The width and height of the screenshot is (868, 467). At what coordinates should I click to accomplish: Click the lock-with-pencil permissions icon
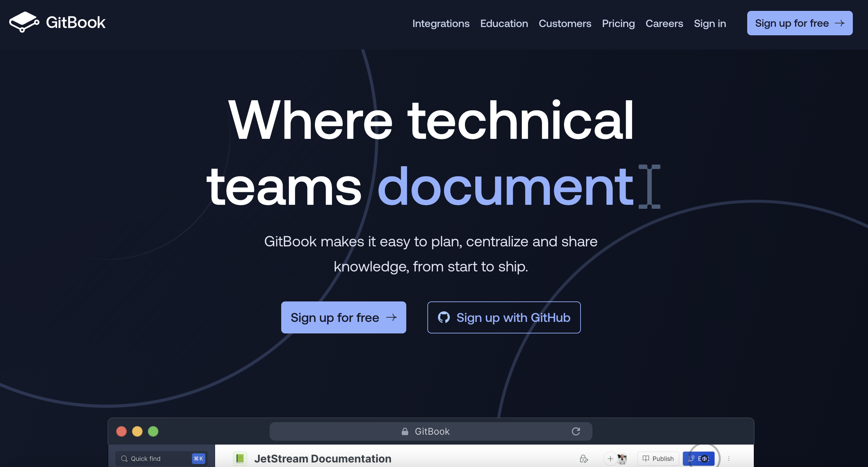point(584,458)
